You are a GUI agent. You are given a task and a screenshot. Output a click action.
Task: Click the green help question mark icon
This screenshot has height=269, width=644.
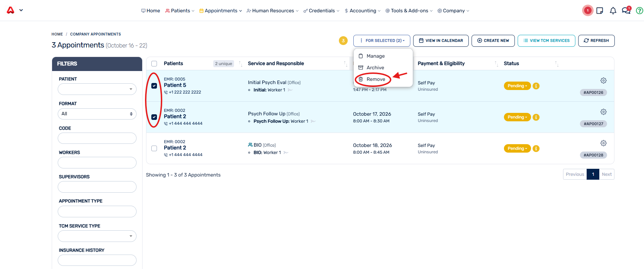pyautogui.click(x=639, y=11)
